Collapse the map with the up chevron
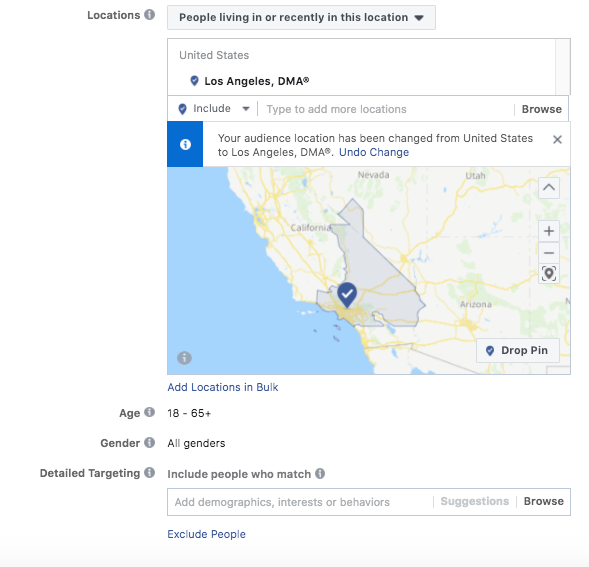 549,187
